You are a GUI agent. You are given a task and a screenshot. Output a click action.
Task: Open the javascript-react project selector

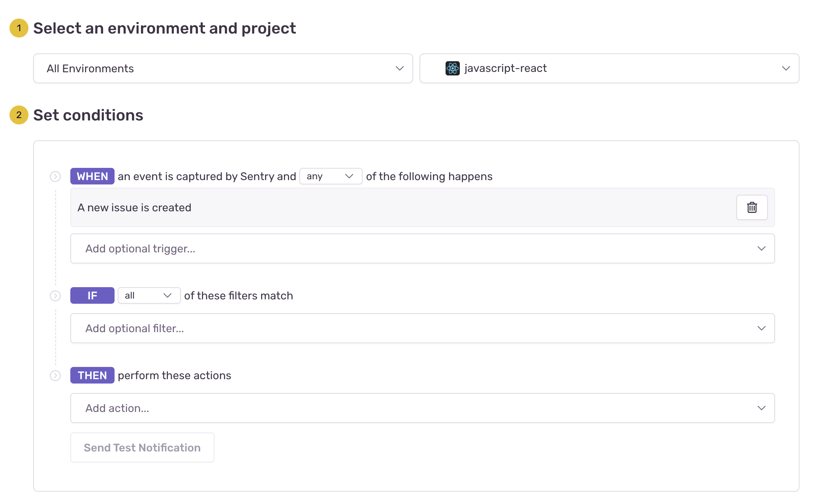609,68
